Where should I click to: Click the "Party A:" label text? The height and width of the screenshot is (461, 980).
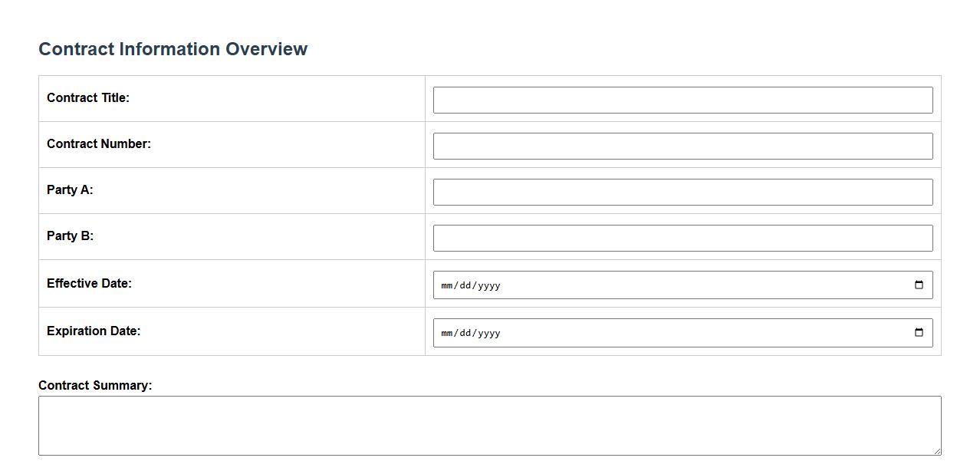click(x=70, y=190)
